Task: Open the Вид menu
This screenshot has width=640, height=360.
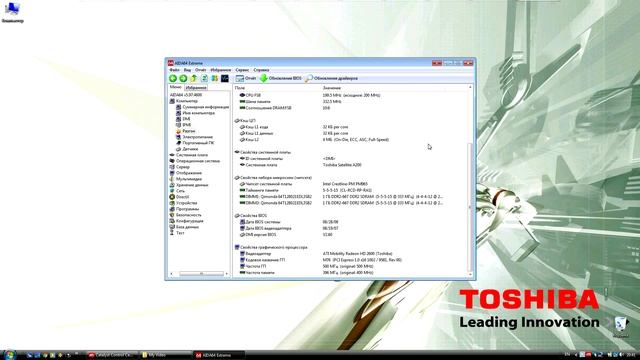Action: (187, 70)
